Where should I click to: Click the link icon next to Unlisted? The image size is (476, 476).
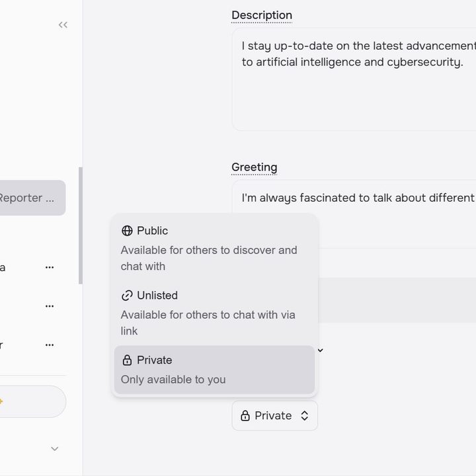point(127,296)
